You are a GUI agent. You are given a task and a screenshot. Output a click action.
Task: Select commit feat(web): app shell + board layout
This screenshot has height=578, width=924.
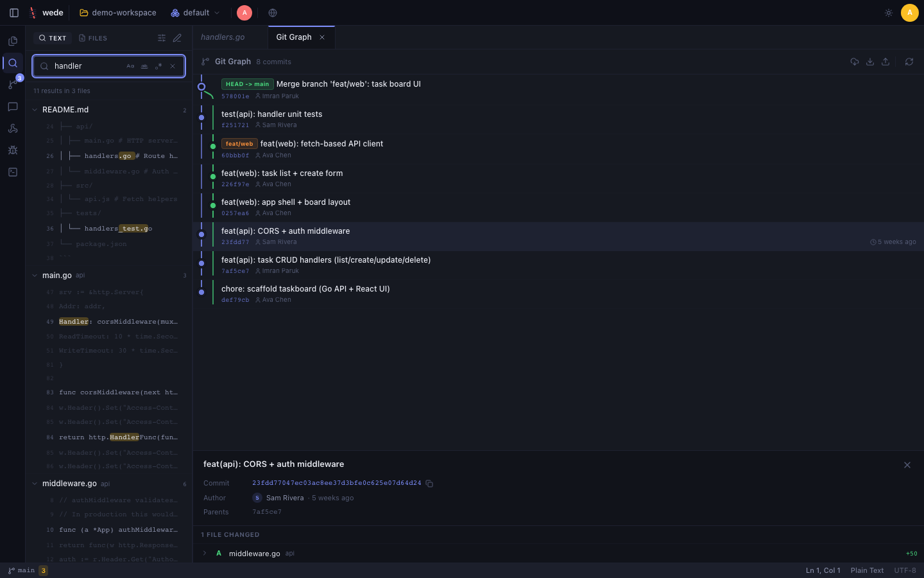(x=558, y=207)
